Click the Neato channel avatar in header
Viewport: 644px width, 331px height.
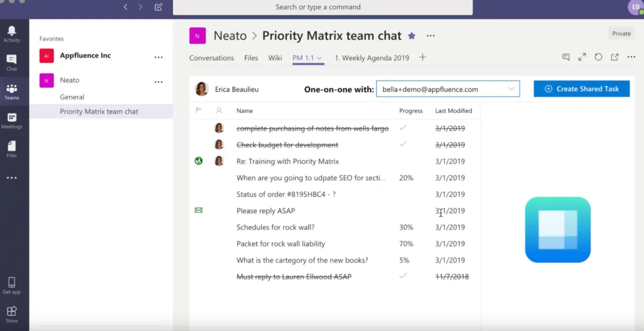(197, 36)
